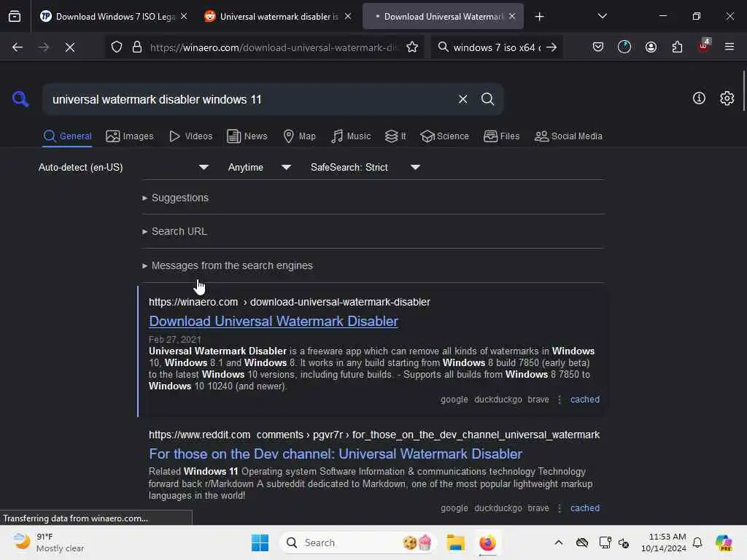Launch File Explorer from the taskbar
Image resolution: width=747 pixels, height=560 pixels.
[455, 542]
